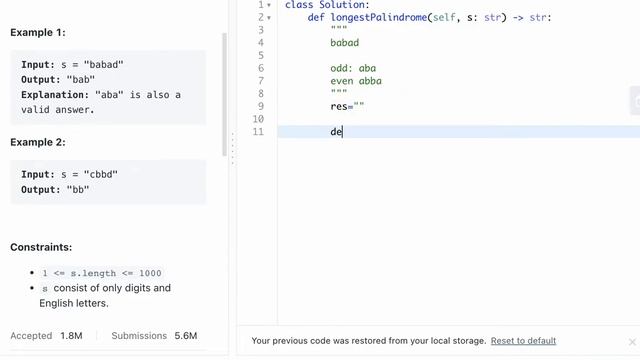Click the Explanation text in Example 1
This screenshot has height=360, width=640.
[101, 102]
